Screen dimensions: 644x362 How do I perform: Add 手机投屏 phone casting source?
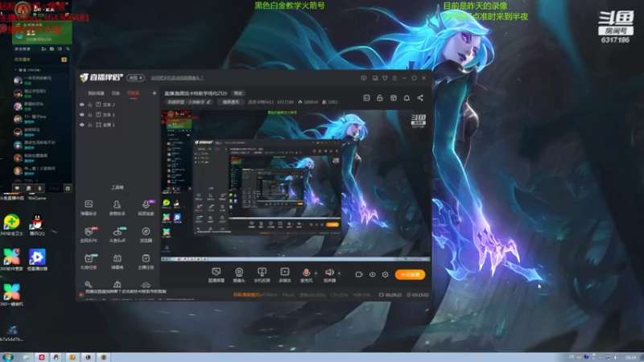[x=262, y=275]
